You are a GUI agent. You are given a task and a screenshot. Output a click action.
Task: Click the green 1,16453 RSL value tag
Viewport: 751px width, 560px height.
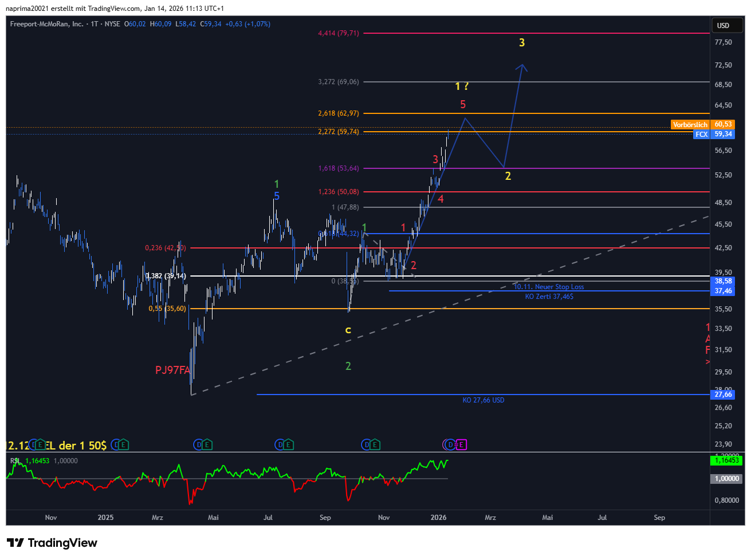tap(726, 460)
